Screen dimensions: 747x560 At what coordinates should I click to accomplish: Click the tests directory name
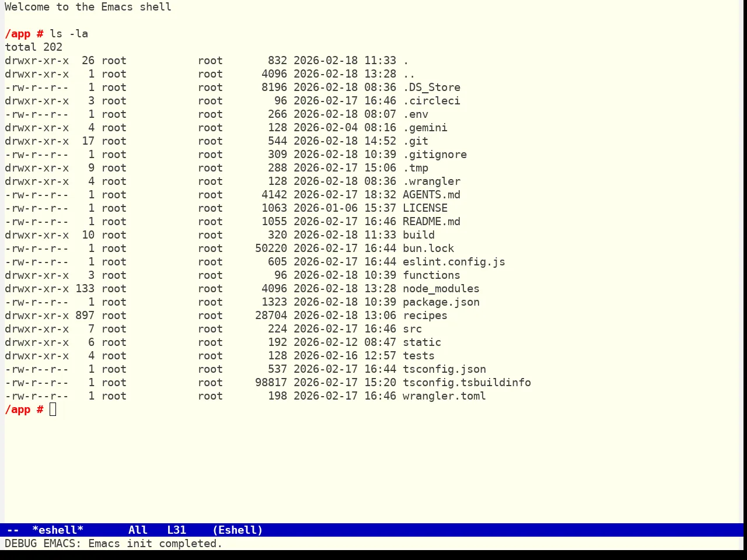click(418, 356)
